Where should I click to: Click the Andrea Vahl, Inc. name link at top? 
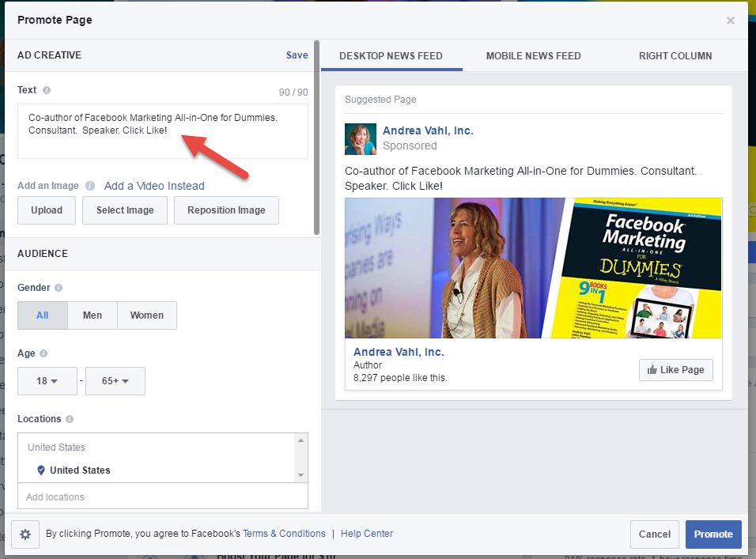click(x=428, y=130)
